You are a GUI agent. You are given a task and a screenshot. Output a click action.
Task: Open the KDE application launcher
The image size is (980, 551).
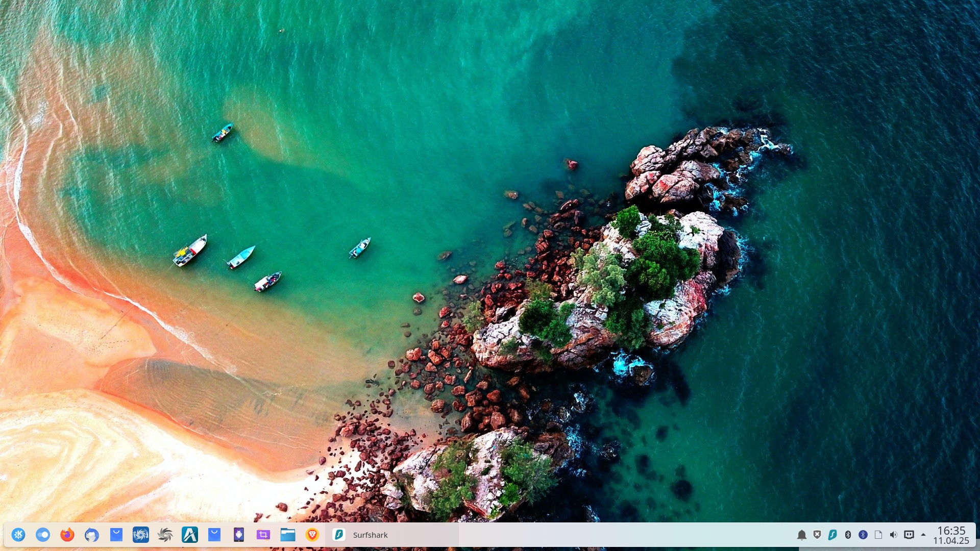[x=18, y=535]
